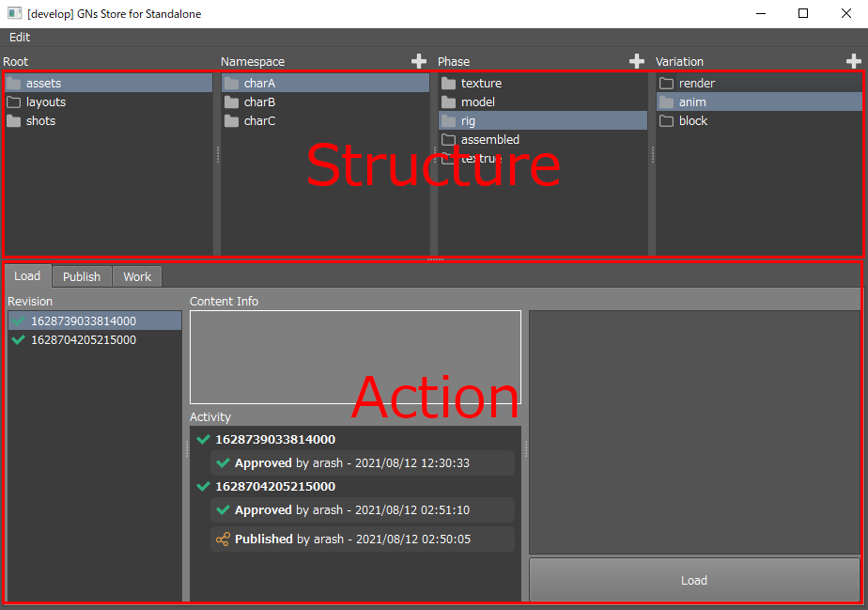Select revision 1628739033814000 in Revision list
The width and height of the screenshot is (868, 610).
coord(83,321)
